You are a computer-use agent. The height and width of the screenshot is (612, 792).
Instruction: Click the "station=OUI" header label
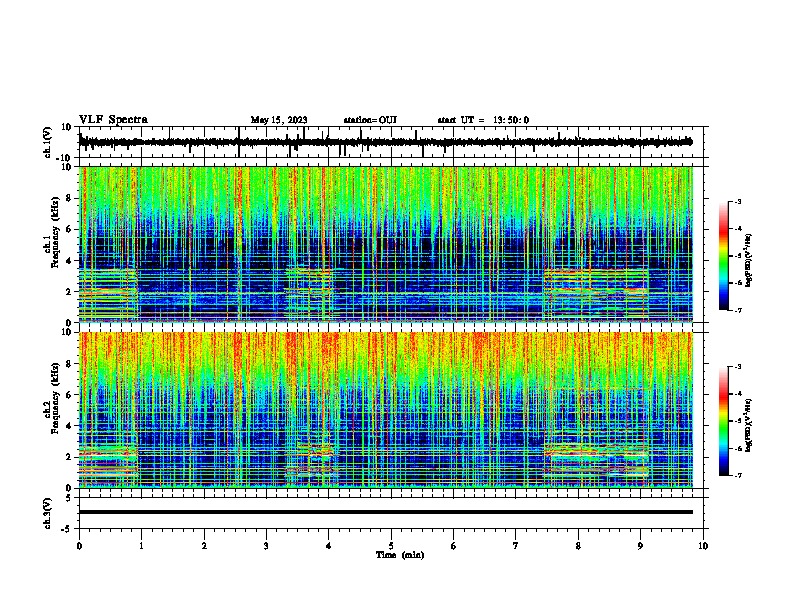point(370,120)
